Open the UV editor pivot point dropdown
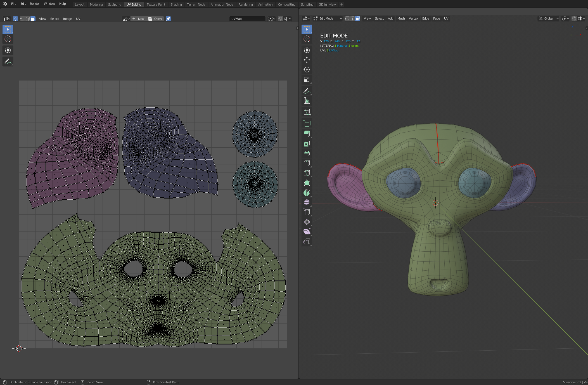The width and height of the screenshot is (588, 385). (x=272, y=19)
